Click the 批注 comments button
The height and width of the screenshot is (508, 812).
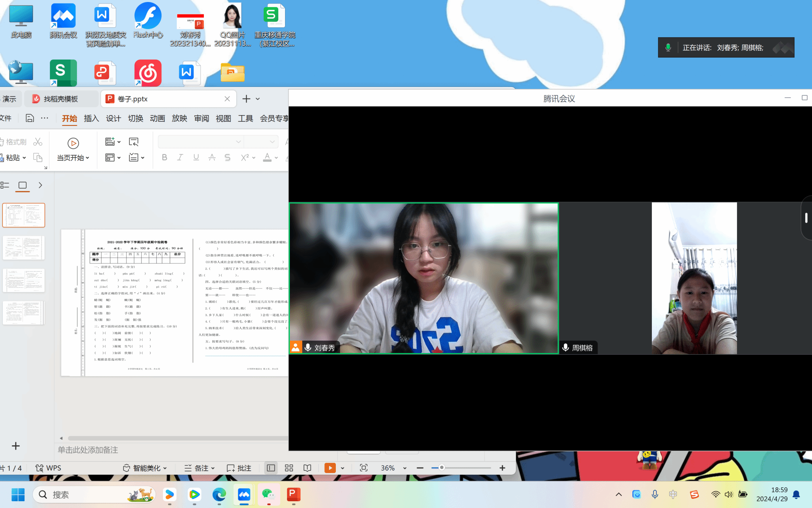click(239, 468)
